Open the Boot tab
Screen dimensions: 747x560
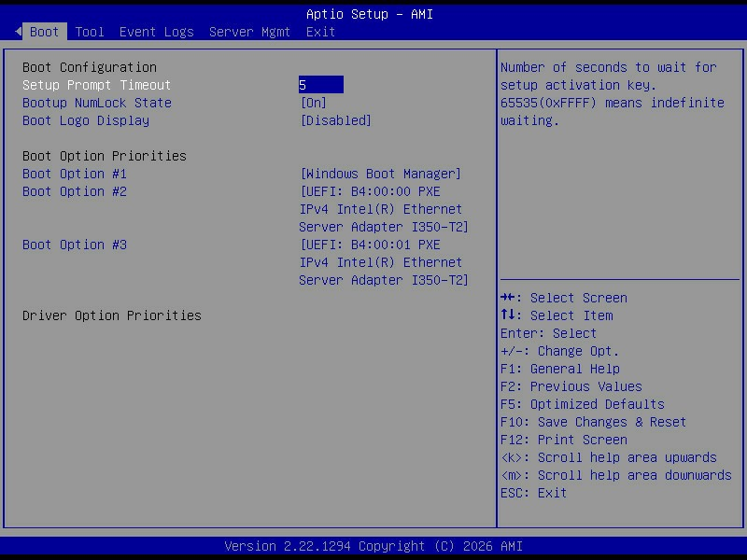[44, 32]
